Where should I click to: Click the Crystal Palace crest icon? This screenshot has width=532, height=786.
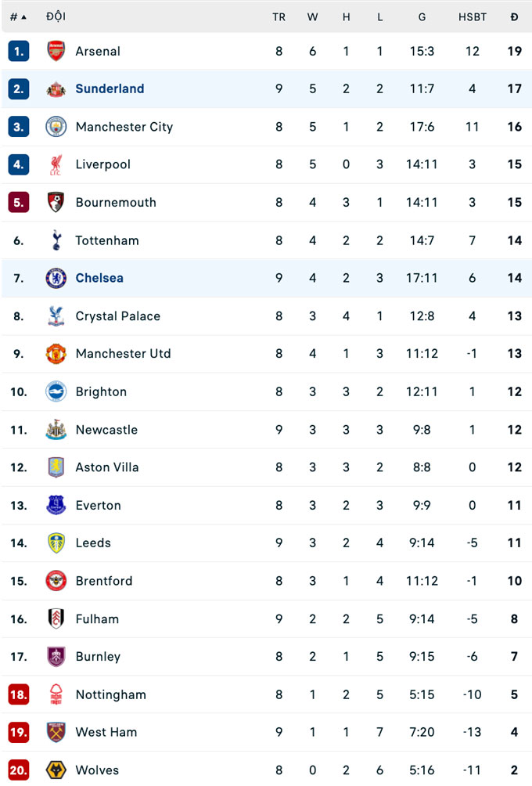click(56, 316)
